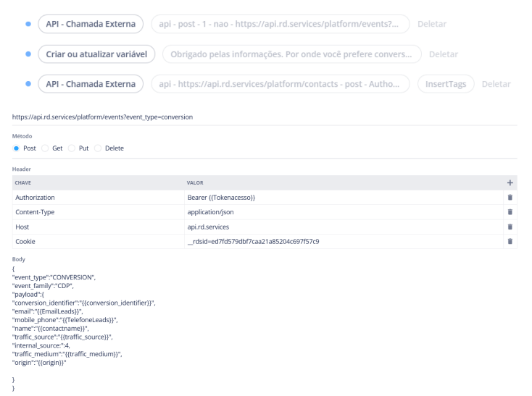Click trash icon for the Host header
Screen dimensions: 532x396
[x=510, y=227]
